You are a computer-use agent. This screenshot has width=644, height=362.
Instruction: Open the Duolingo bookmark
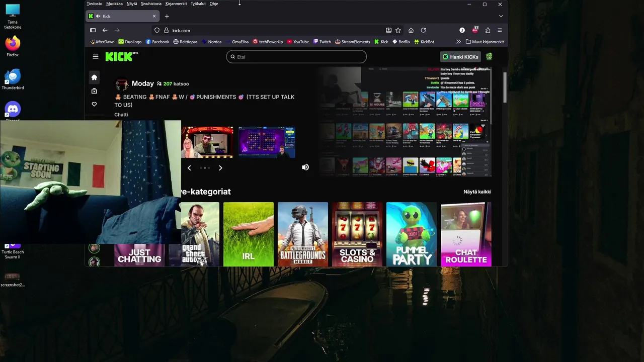[x=130, y=42]
